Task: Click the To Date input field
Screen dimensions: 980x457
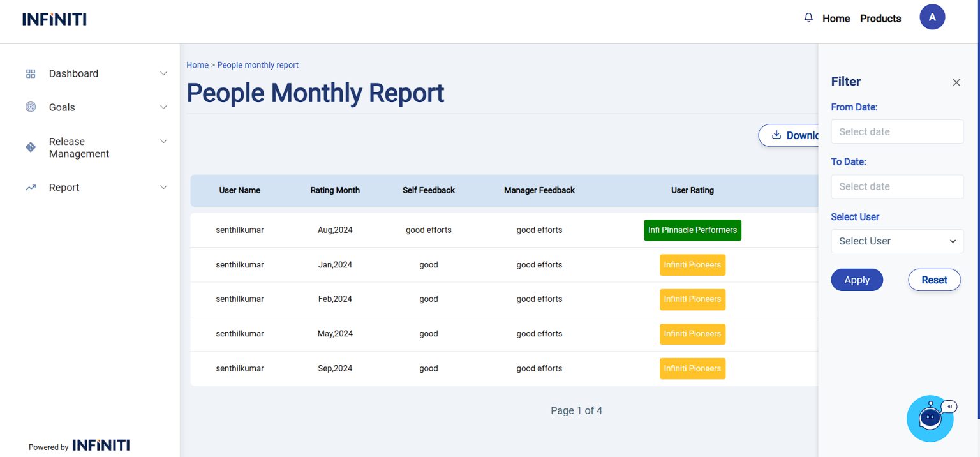Action: coord(896,186)
